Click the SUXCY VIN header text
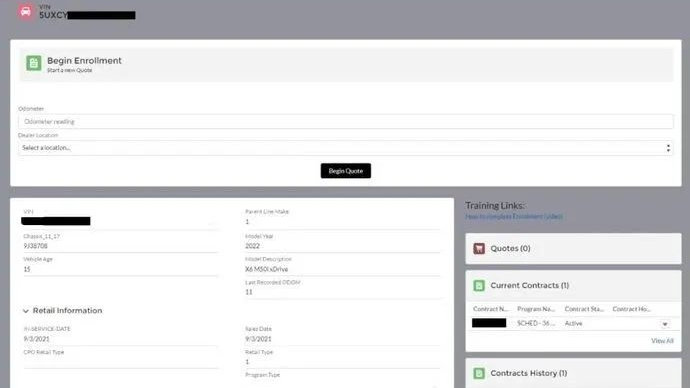 coord(53,15)
